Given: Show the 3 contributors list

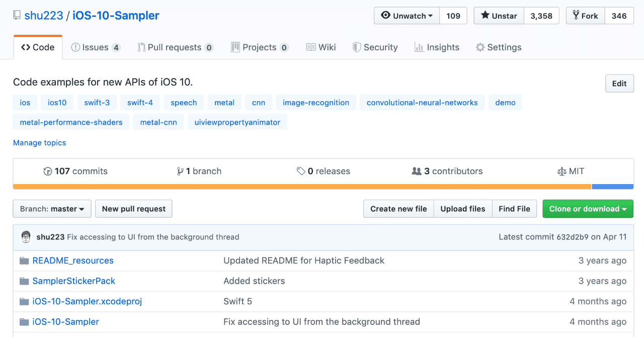Looking at the screenshot, I should pos(447,172).
